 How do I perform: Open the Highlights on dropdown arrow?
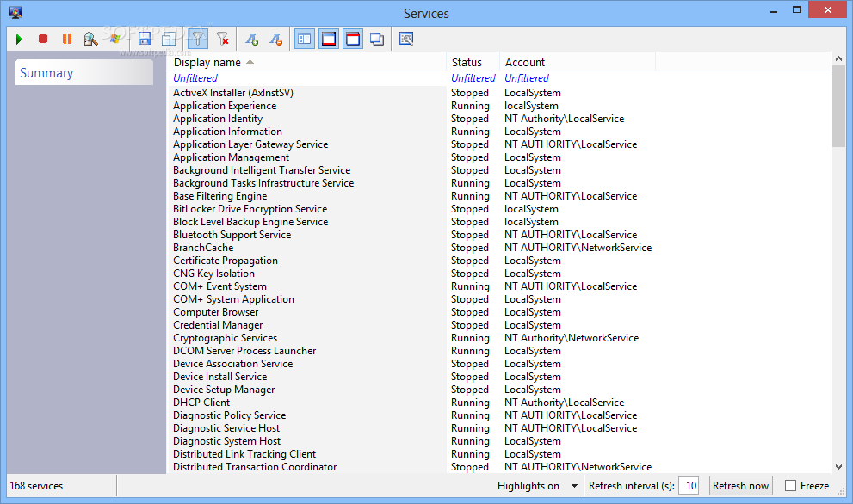click(574, 486)
